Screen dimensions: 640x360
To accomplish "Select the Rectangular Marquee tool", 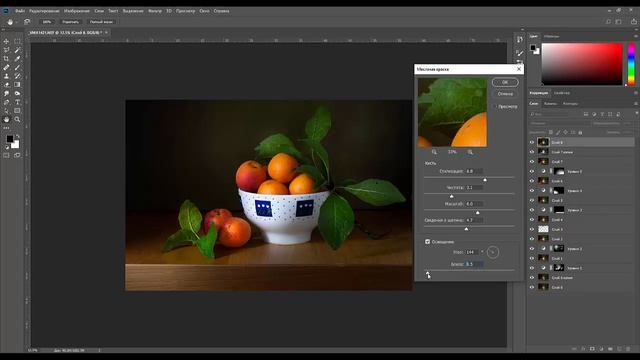I will click(x=17, y=41).
